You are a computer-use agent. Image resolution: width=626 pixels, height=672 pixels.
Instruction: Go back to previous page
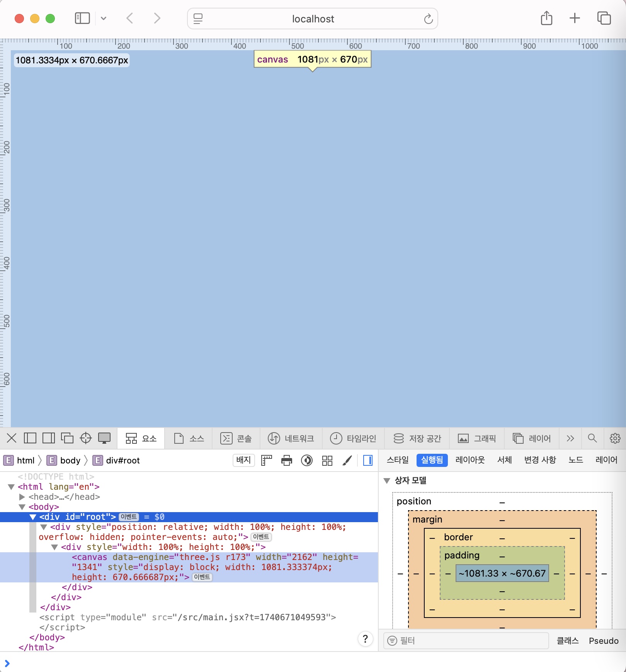coord(130,19)
